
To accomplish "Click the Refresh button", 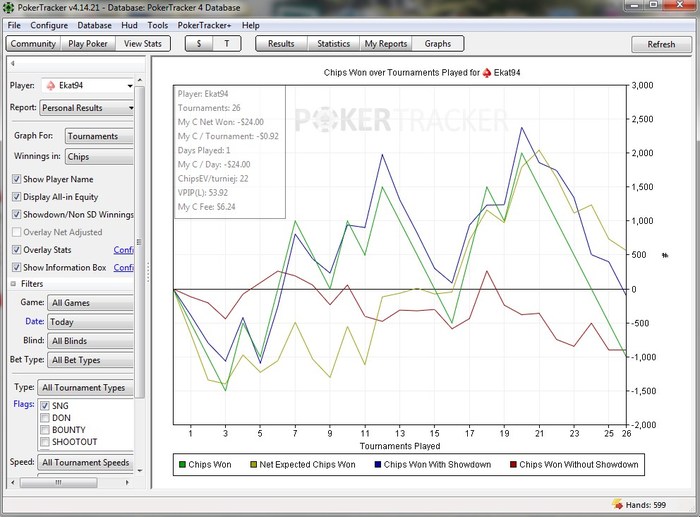I will pyautogui.click(x=661, y=44).
